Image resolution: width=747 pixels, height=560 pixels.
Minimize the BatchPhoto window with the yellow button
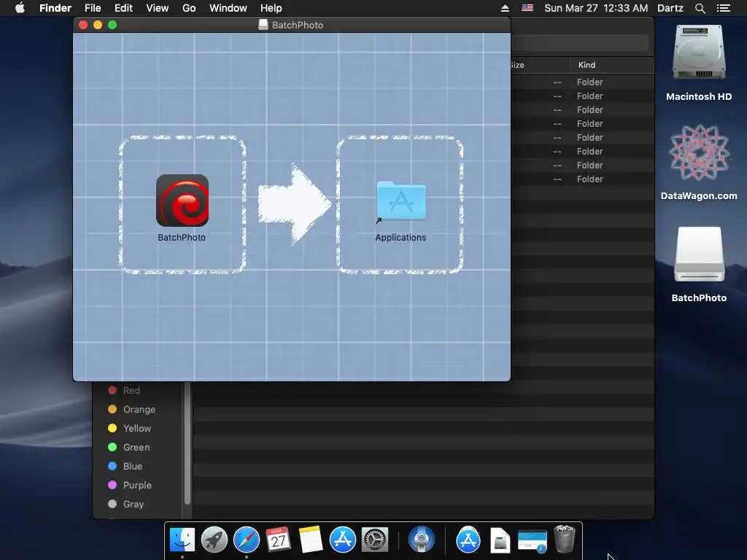pyautogui.click(x=98, y=25)
